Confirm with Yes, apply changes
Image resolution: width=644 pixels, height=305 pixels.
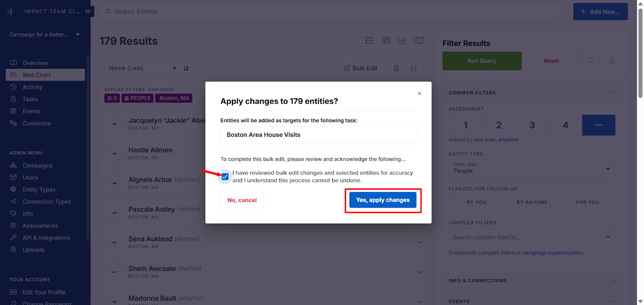pos(383,200)
